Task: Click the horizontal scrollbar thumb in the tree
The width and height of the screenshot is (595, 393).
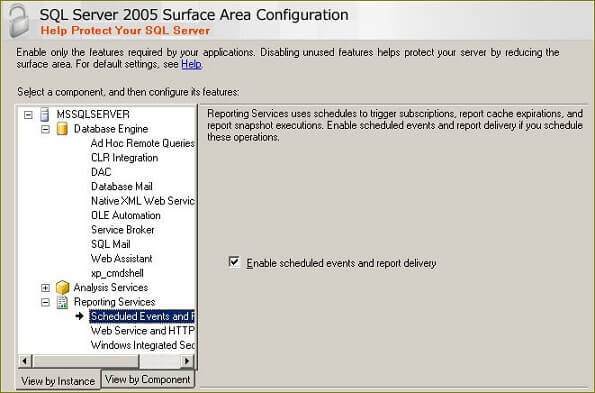Action: pos(86,361)
